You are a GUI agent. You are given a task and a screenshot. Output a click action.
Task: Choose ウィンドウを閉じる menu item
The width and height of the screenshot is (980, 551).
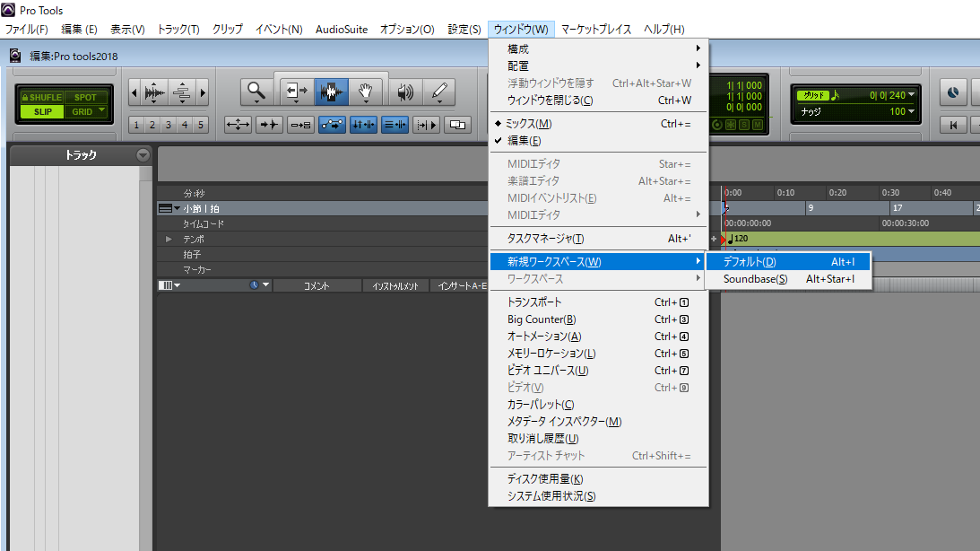click(599, 101)
